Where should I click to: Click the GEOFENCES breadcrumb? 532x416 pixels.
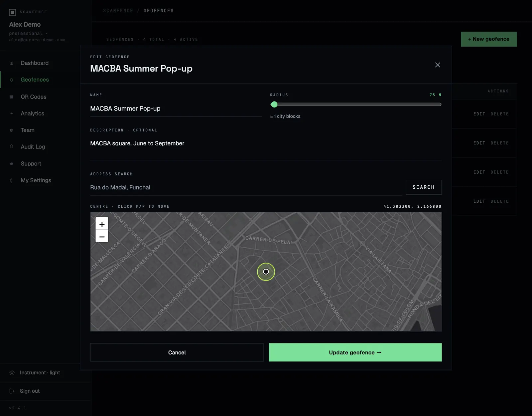pyautogui.click(x=159, y=11)
